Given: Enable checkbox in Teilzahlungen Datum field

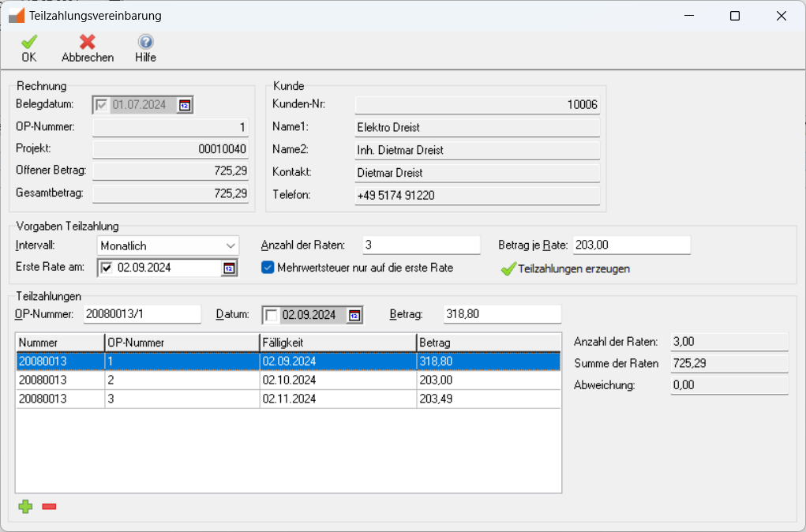Looking at the screenshot, I should (272, 316).
